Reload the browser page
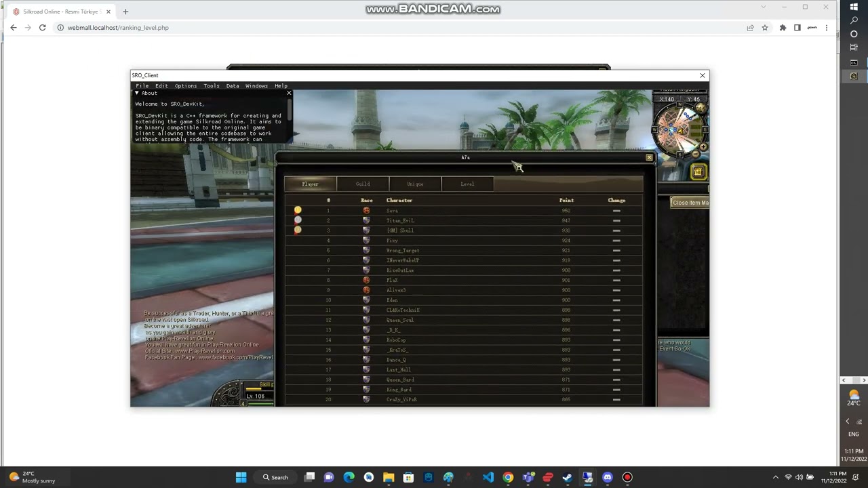The image size is (868, 488). (x=42, y=28)
